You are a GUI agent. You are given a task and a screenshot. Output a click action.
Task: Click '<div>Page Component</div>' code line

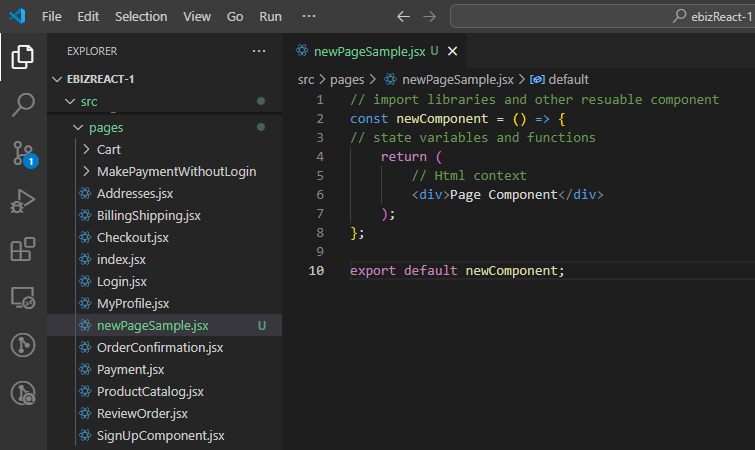(507, 195)
